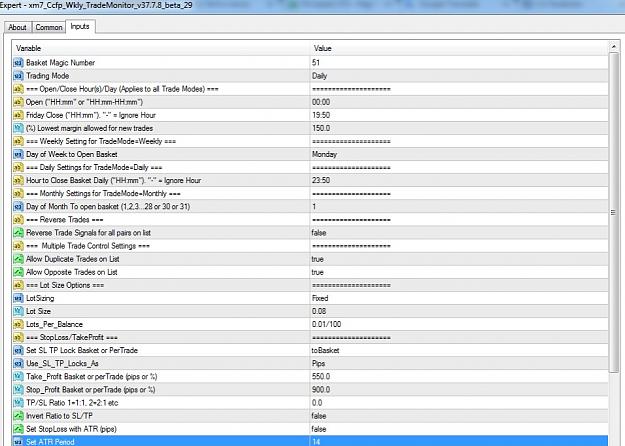The image size is (625, 446).
Task: Click icon next to Open HH:mm row
Action: (18, 102)
